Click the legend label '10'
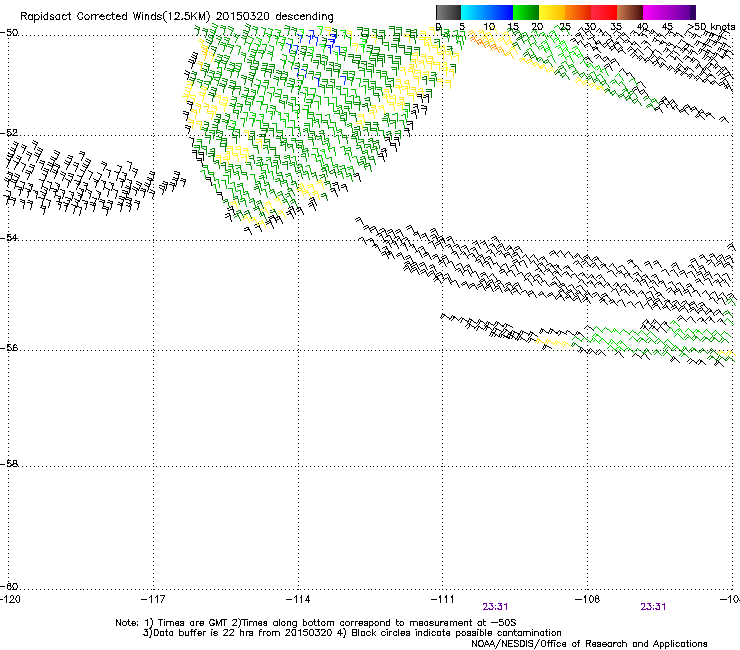This screenshot has height=650, width=740. point(489,27)
